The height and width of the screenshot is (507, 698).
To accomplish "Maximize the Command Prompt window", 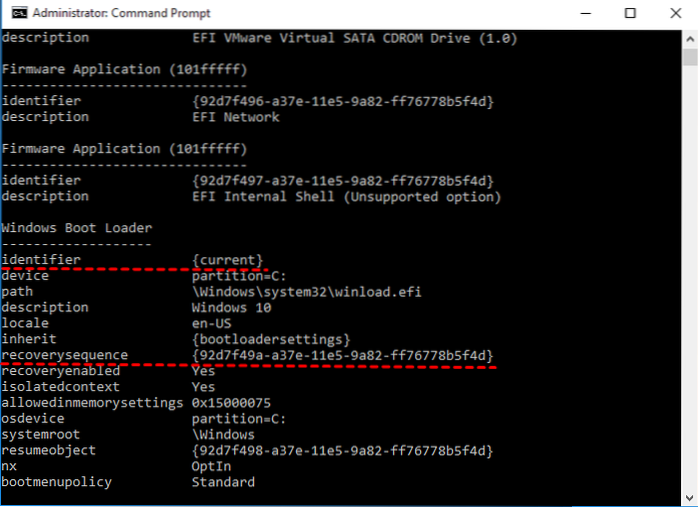I will (629, 13).
